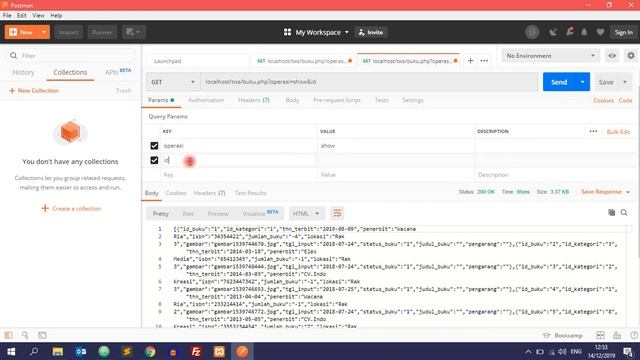Toggle sidebar icon in bottom bar
The height and width of the screenshot is (360, 640).
[8, 335]
